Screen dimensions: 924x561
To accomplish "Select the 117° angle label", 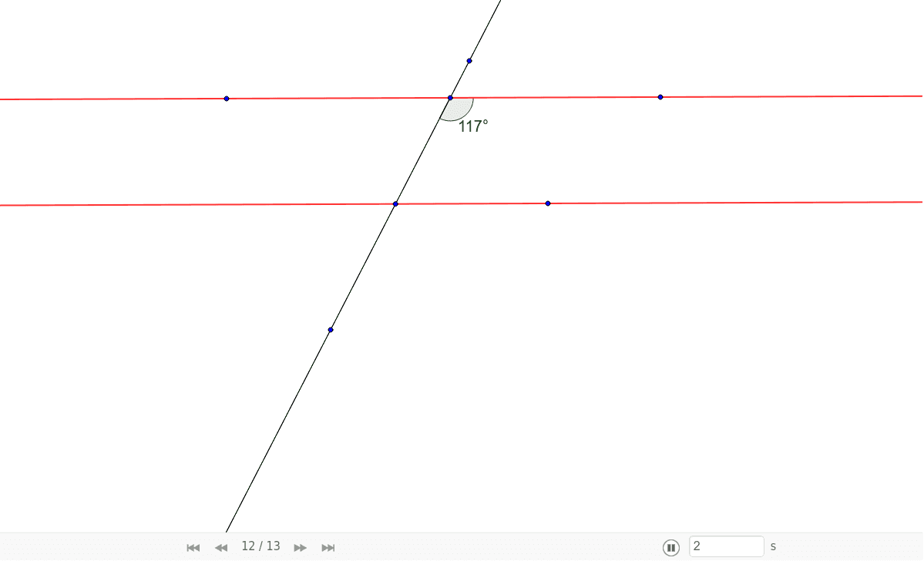I will [x=472, y=127].
